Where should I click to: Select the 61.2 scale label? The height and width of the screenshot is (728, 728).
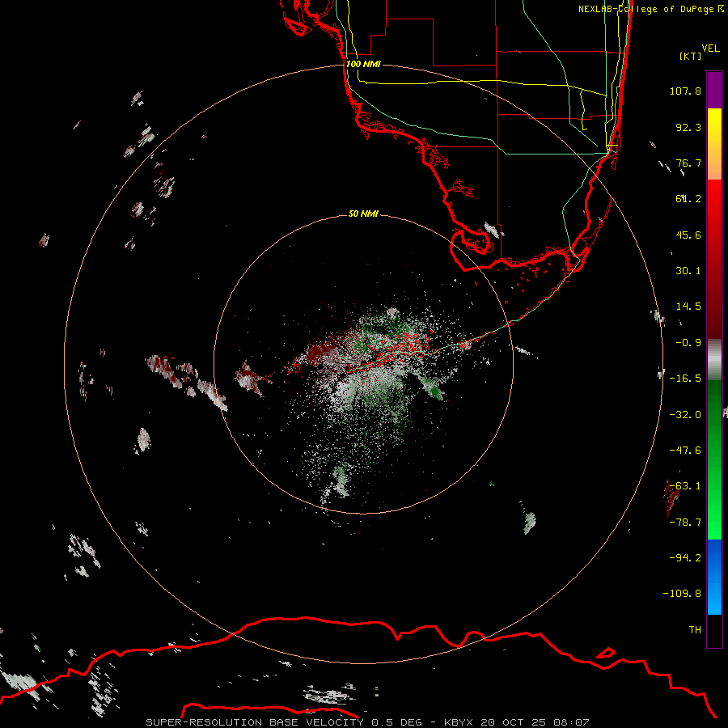[688, 199]
